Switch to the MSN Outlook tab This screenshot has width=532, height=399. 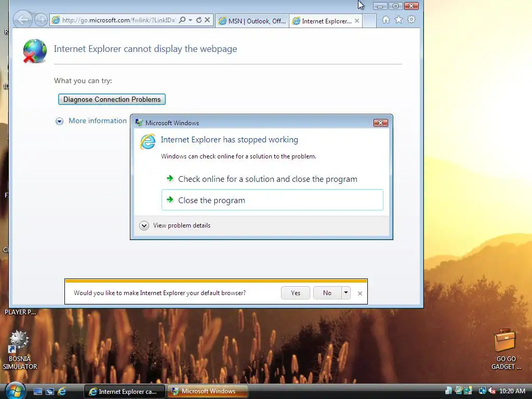pyautogui.click(x=252, y=21)
